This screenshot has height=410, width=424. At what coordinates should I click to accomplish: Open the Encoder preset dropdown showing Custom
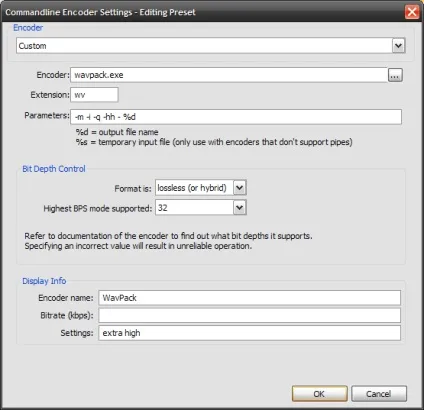coord(211,46)
